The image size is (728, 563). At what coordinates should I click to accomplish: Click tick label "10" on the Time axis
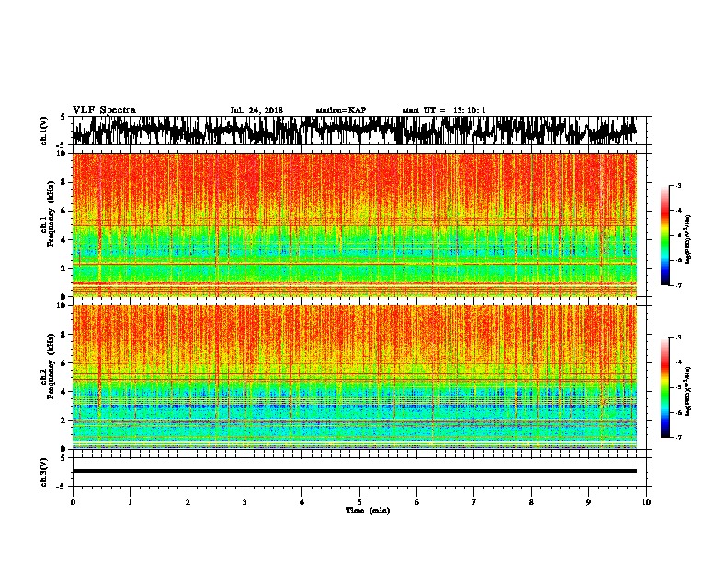[646, 502]
